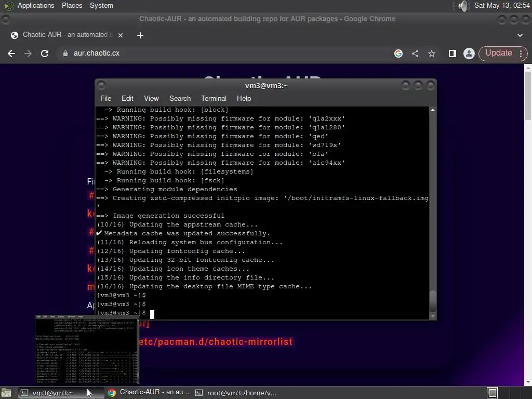Click the show desktop icon
The height and width of the screenshot is (399, 532).
[6, 393]
